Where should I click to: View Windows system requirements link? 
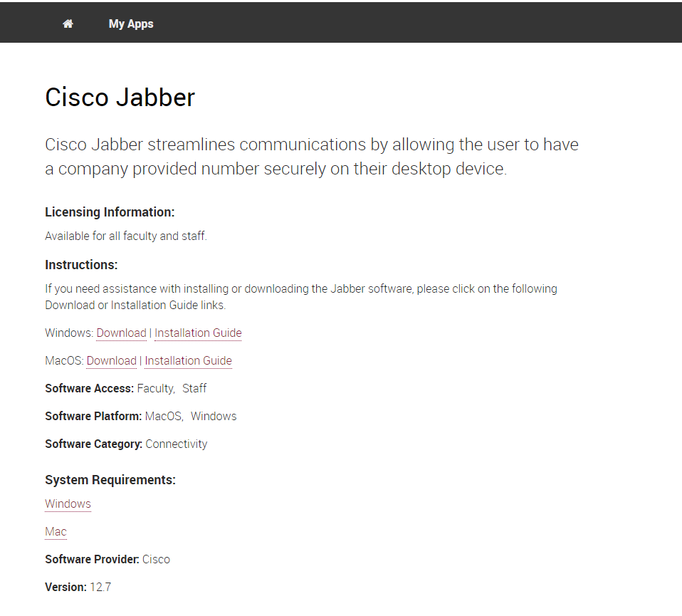tap(68, 503)
